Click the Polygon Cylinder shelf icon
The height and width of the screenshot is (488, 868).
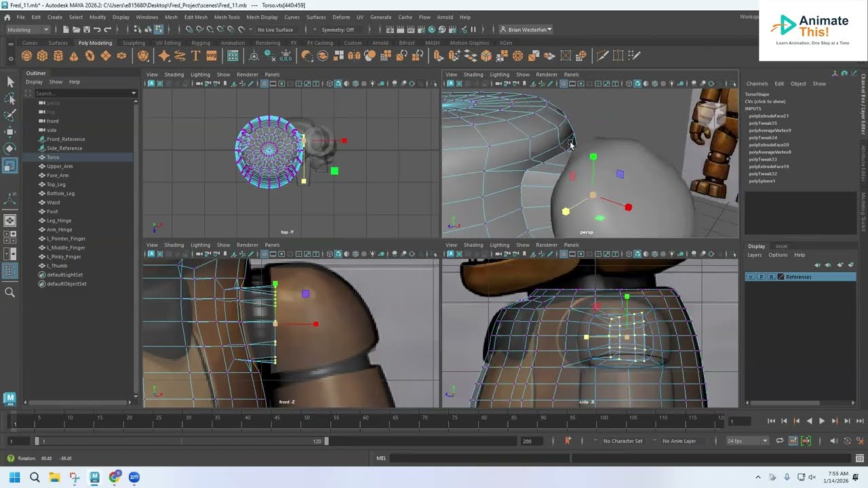coord(58,56)
